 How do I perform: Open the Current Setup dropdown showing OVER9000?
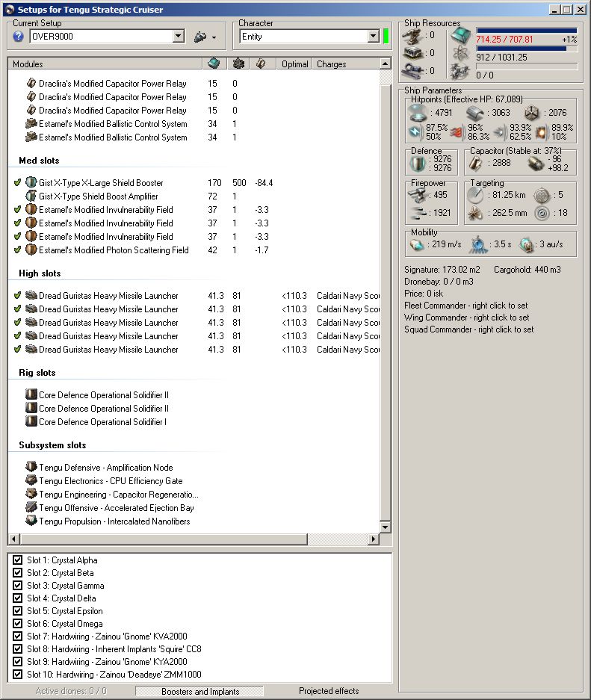tap(178, 37)
